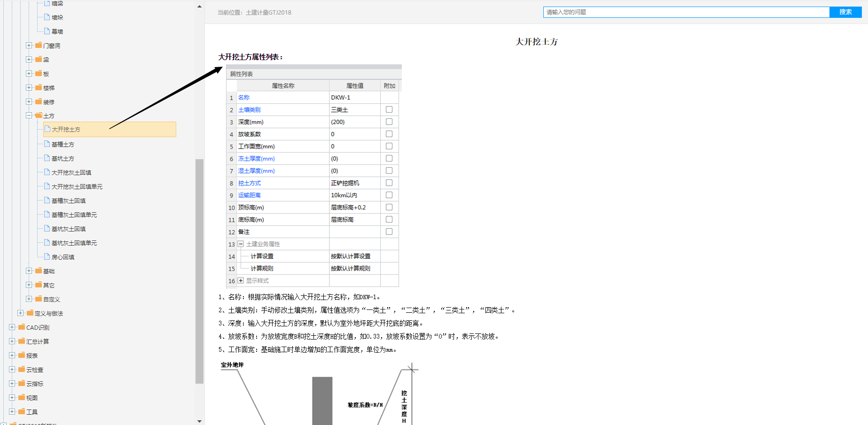Open the 大开挖灰土回填 help page
This screenshot has width=868, height=425.
point(71,172)
